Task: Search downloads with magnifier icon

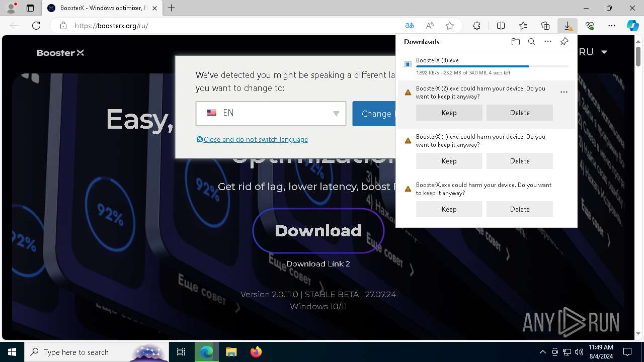Action: click(531, 42)
